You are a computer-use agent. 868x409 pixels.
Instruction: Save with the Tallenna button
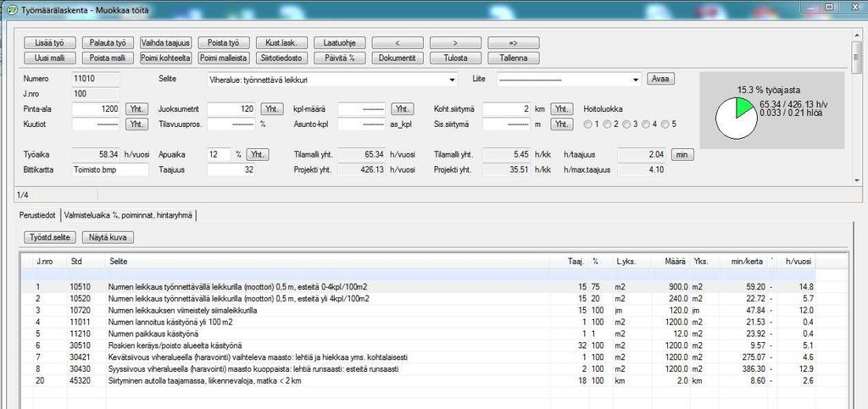(x=513, y=58)
